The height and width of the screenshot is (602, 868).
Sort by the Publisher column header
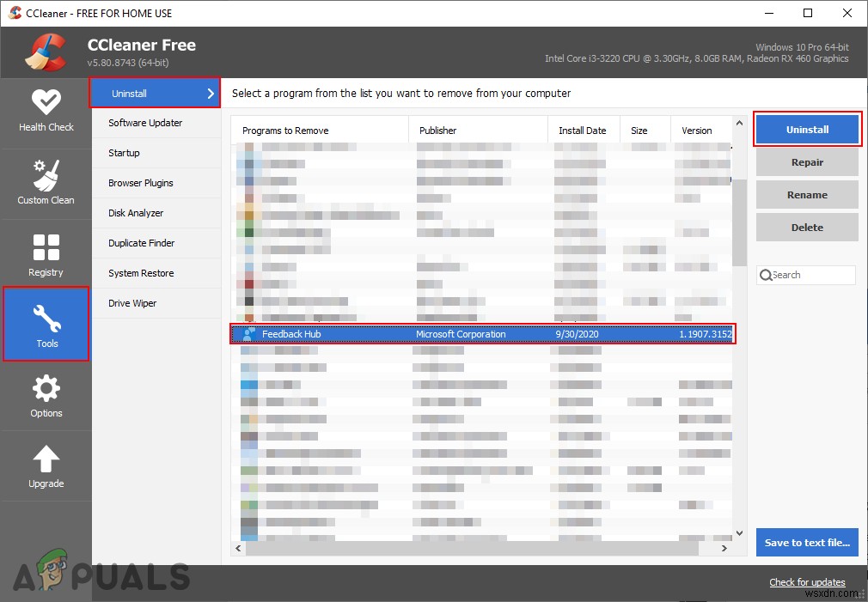(478, 131)
